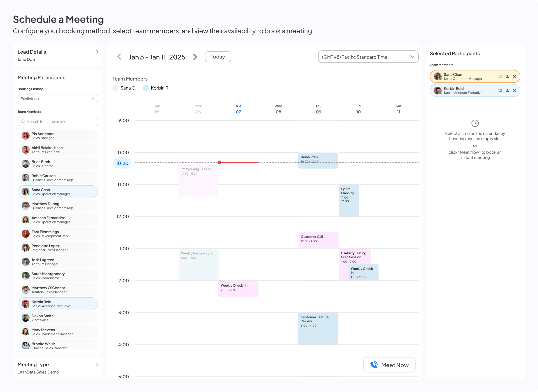Screen dimensions: 538x392
Task: Click the search magnifier icon in Team Members
Action: pyautogui.click(x=23, y=121)
